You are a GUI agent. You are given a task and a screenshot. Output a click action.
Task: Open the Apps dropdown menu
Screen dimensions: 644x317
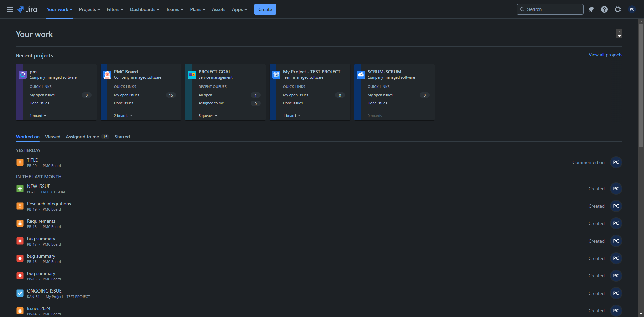point(239,9)
